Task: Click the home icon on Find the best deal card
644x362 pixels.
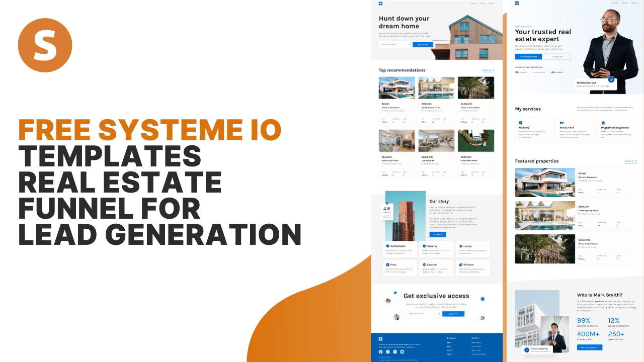Action: pos(611,79)
